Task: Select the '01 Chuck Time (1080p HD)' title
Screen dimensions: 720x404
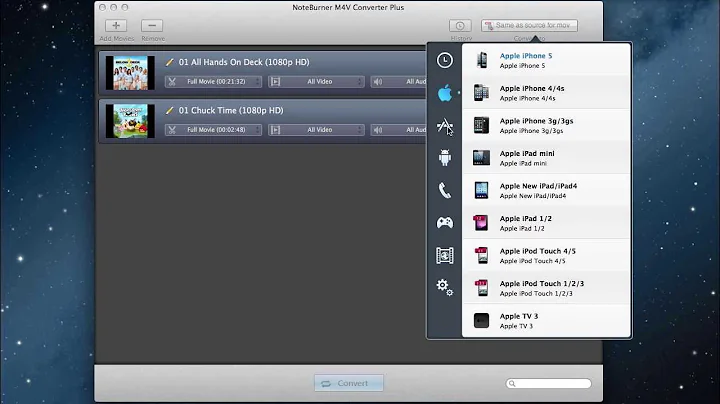Action: (x=231, y=110)
